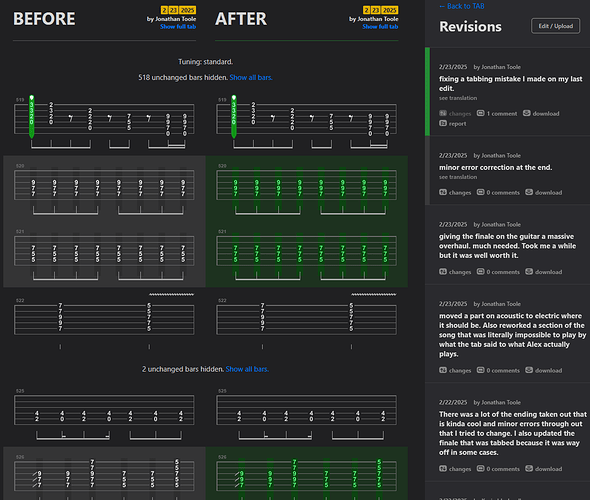Image resolution: width=590 pixels, height=500 pixels.
Task: View changes icon for 'giving the finale' revision
Action: pyautogui.click(x=443, y=272)
